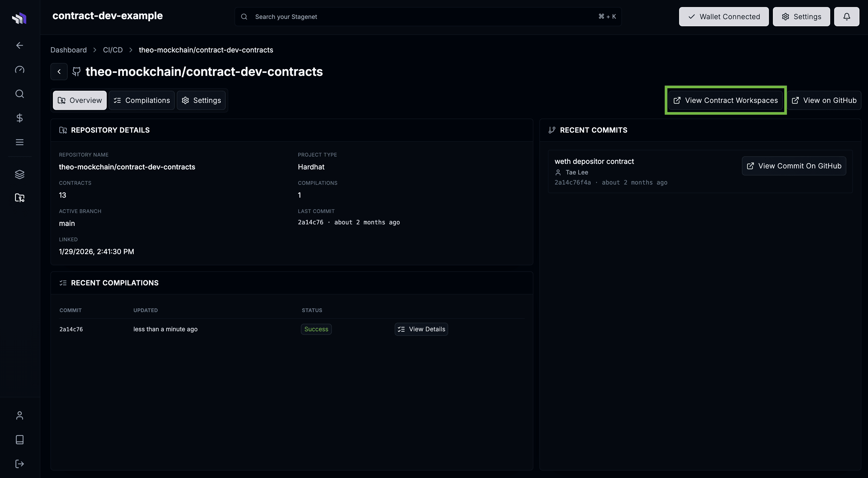Open the user profile icon in sidebar

point(19,415)
